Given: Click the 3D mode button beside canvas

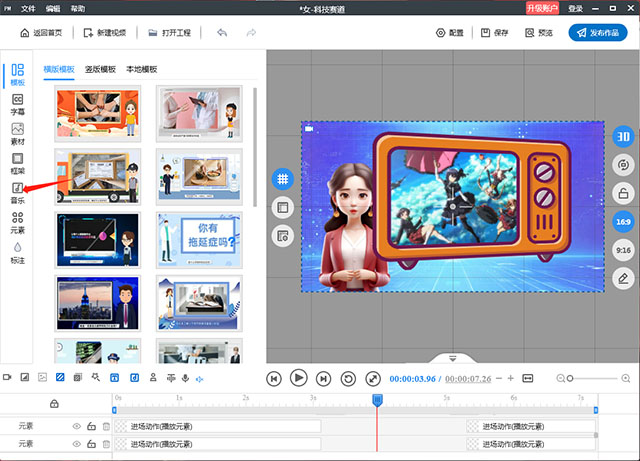Looking at the screenshot, I should [621, 137].
